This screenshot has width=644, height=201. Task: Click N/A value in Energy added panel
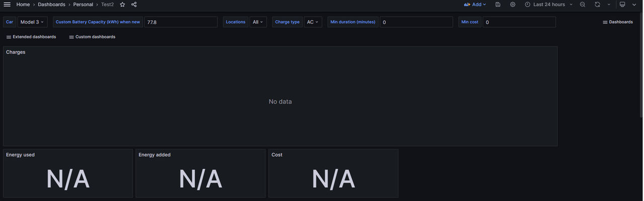click(x=201, y=179)
